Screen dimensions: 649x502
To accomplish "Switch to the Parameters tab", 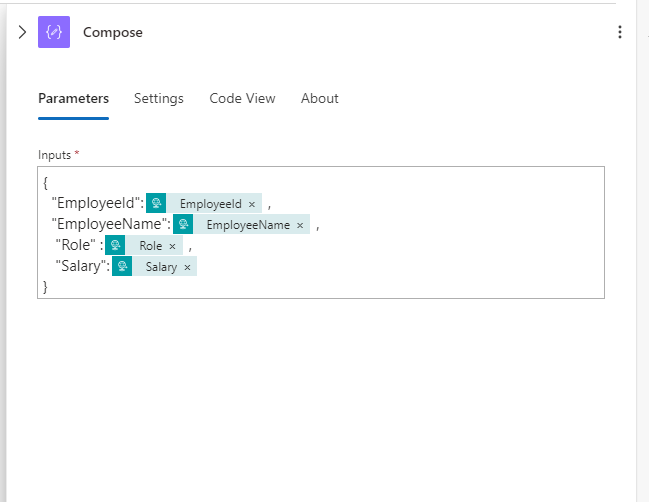I will pos(74,98).
